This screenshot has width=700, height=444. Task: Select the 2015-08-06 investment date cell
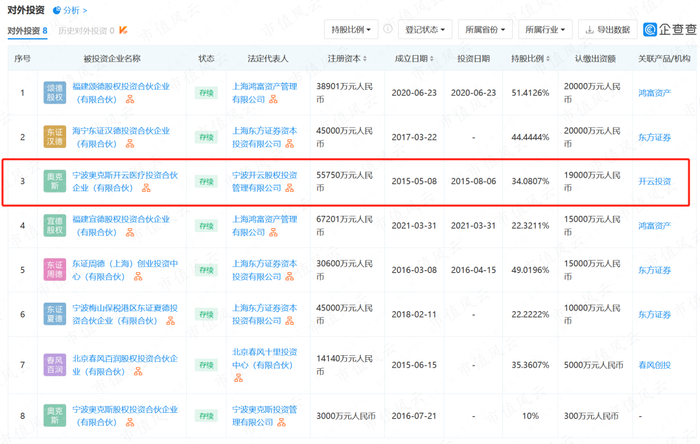click(x=473, y=181)
